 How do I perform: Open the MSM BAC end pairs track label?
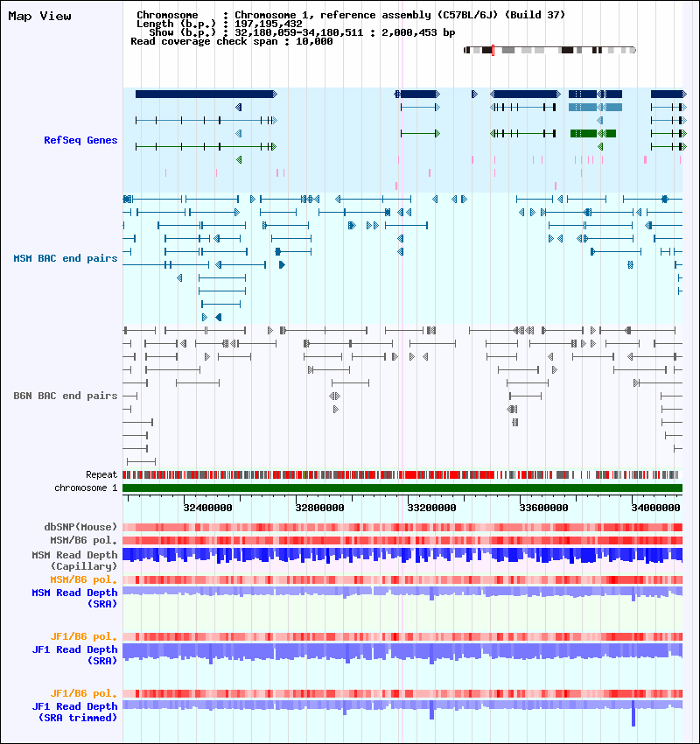point(66,258)
